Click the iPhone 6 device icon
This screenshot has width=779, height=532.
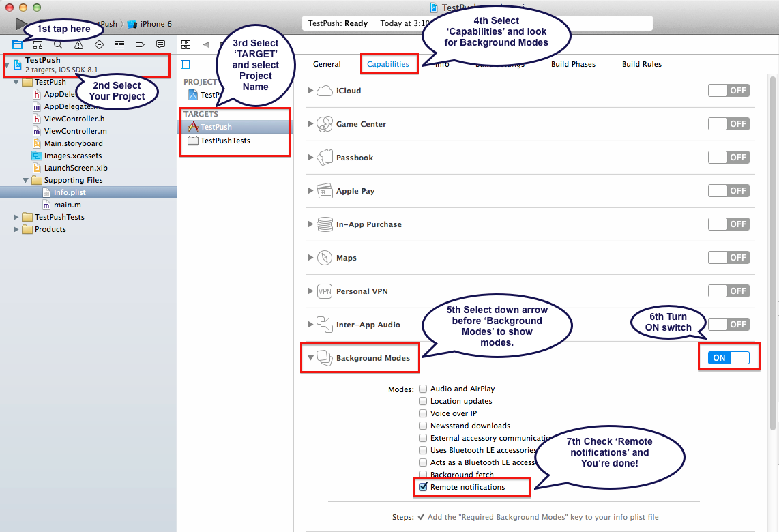[132, 24]
